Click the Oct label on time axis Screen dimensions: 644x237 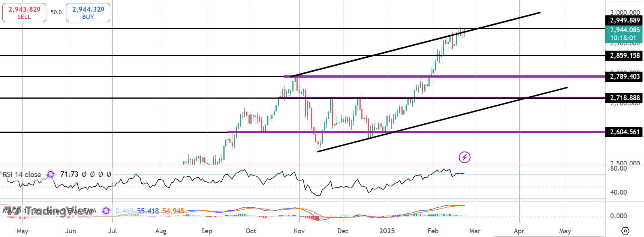[251, 231]
